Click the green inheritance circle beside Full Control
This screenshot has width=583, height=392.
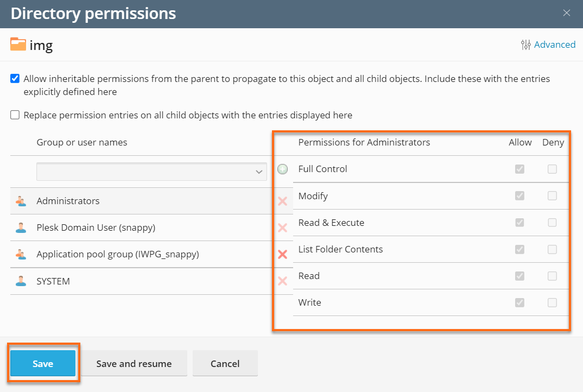coord(282,169)
